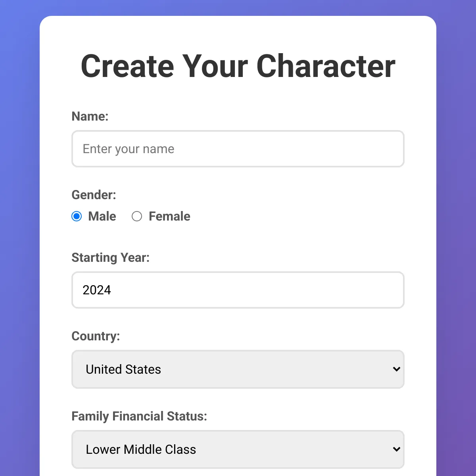Click the "Gender:" label

[94, 195]
